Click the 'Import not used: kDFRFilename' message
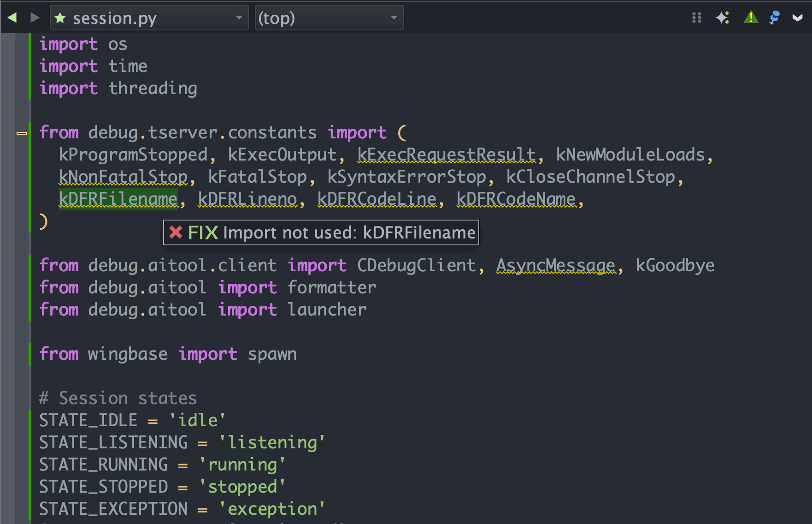The width and height of the screenshot is (812, 524). (349, 232)
